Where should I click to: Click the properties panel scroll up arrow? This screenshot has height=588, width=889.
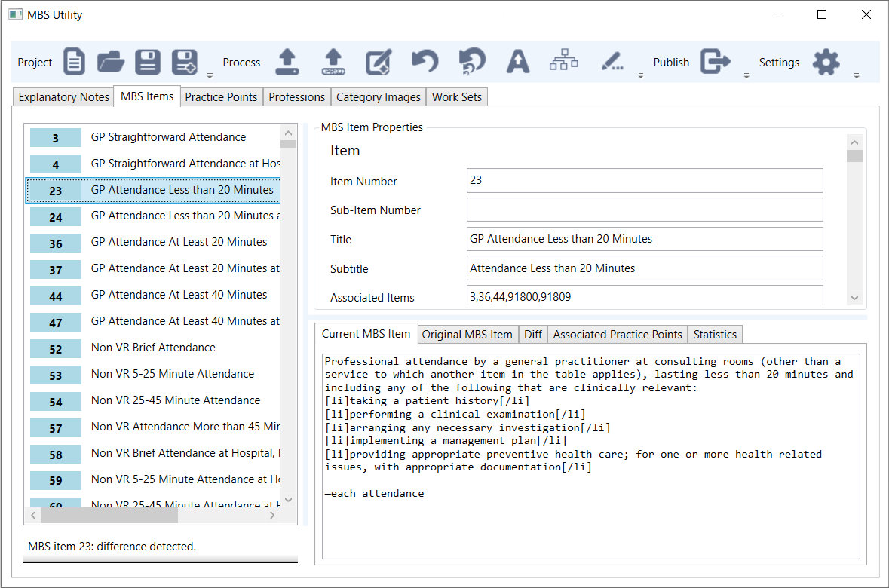tap(854, 142)
